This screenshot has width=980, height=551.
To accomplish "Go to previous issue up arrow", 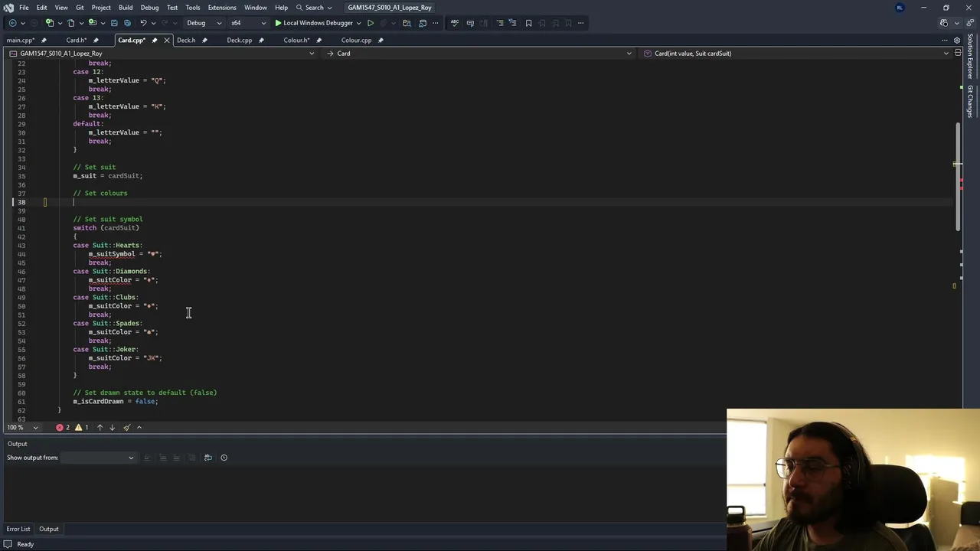I will click(100, 428).
